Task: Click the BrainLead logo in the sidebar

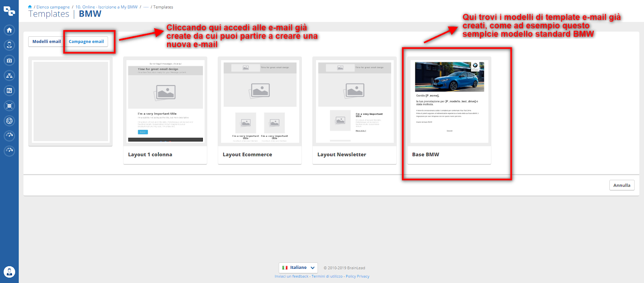Action: click(9, 11)
